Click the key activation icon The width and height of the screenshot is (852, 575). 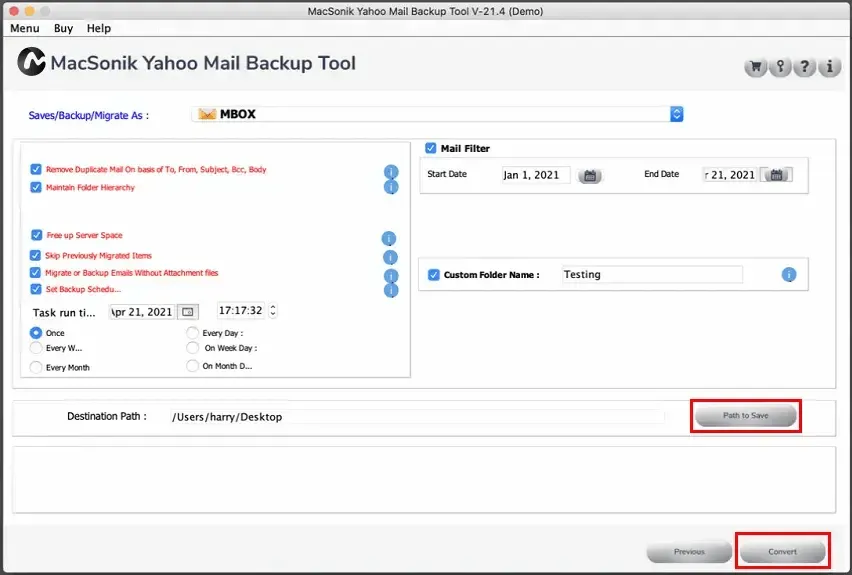pyautogui.click(x=780, y=67)
